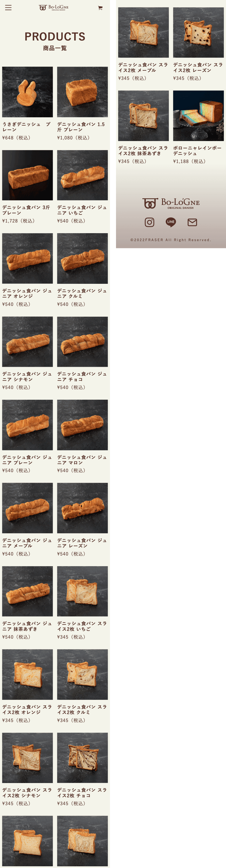Select ジュニア マロン product title
Screen dimensions: 226x868
(82, 460)
